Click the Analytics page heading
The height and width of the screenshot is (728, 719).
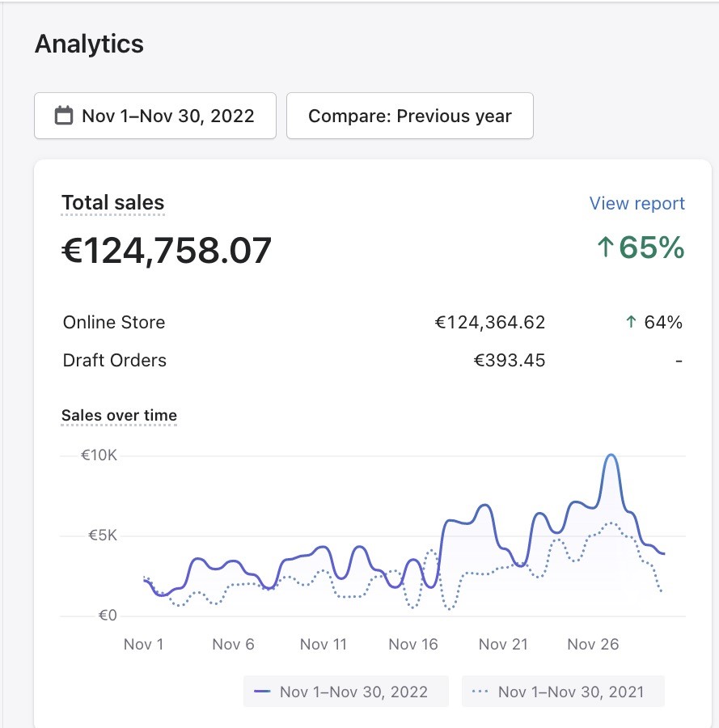89,44
